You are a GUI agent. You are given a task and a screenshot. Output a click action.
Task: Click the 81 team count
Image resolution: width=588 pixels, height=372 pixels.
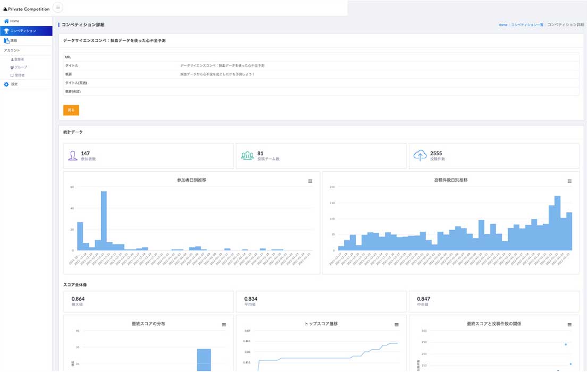[x=261, y=154]
